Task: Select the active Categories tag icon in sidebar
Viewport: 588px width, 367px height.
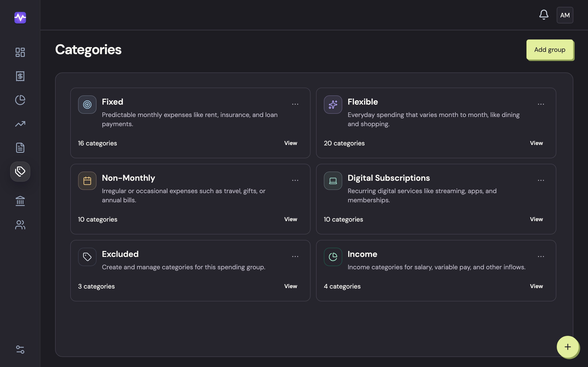Action: tap(20, 172)
